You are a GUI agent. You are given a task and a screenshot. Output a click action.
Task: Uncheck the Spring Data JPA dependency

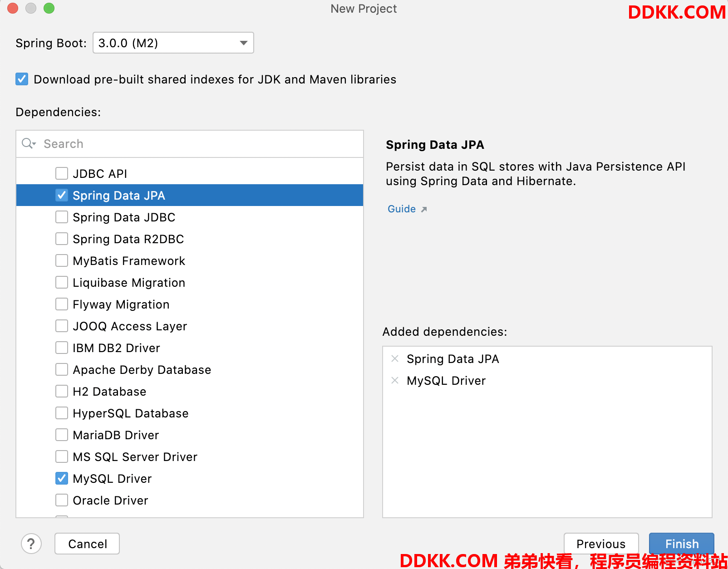click(x=62, y=195)
